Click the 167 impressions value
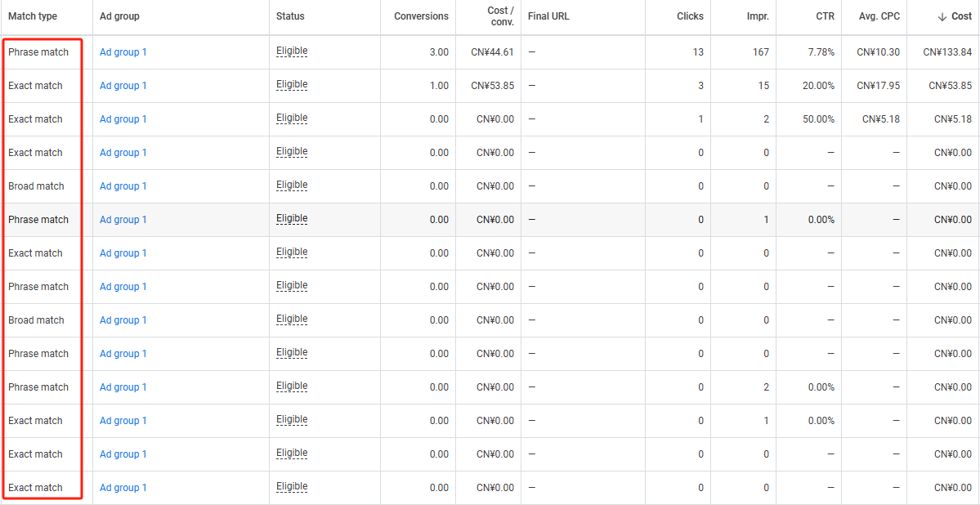Image resolution: width=980 pixels, height=505 pixels. (761, 52)
